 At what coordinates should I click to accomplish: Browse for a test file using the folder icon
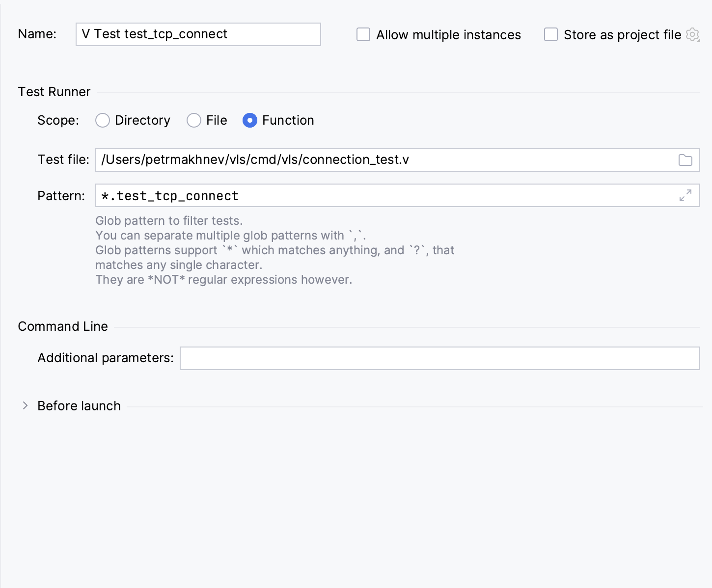pyautogui.click(x=685, y=160)
